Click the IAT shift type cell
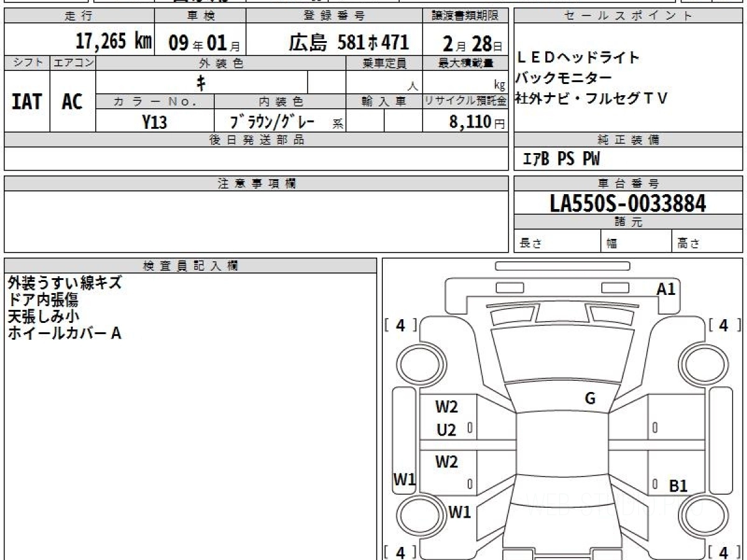The height and width of the screenshot is (560, 747). (27, 102)
